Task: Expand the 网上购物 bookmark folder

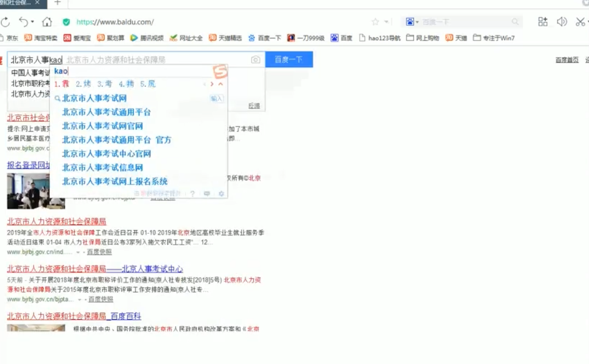Action: point(423,38)
